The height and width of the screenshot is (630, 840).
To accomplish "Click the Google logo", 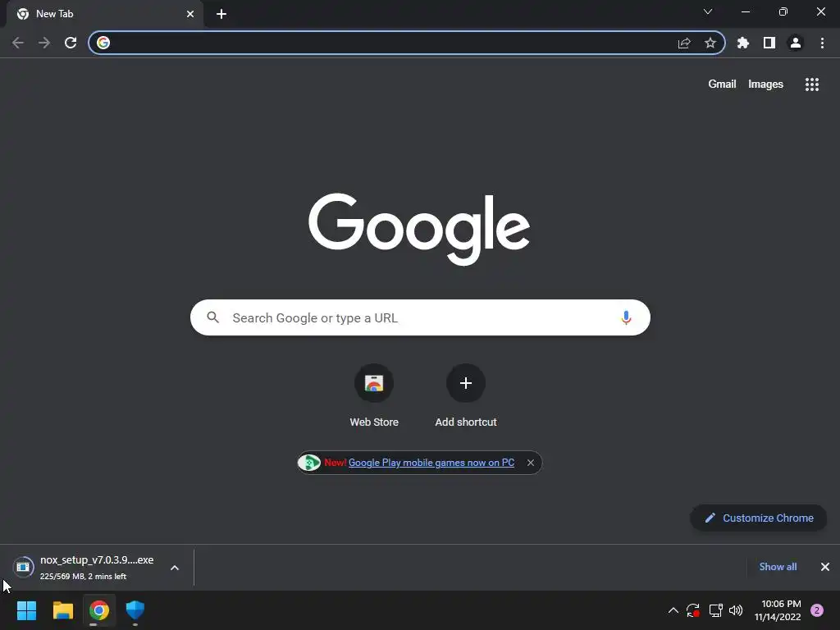I will pos(419,230).
